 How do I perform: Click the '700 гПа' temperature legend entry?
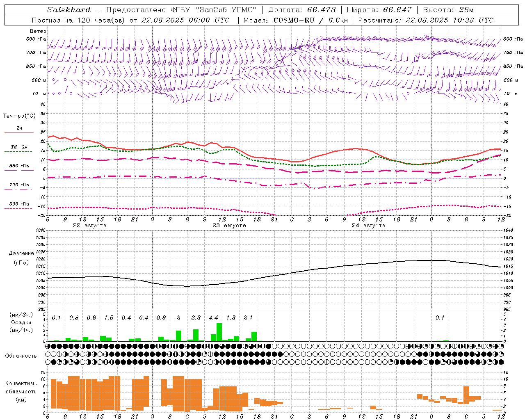19,185
